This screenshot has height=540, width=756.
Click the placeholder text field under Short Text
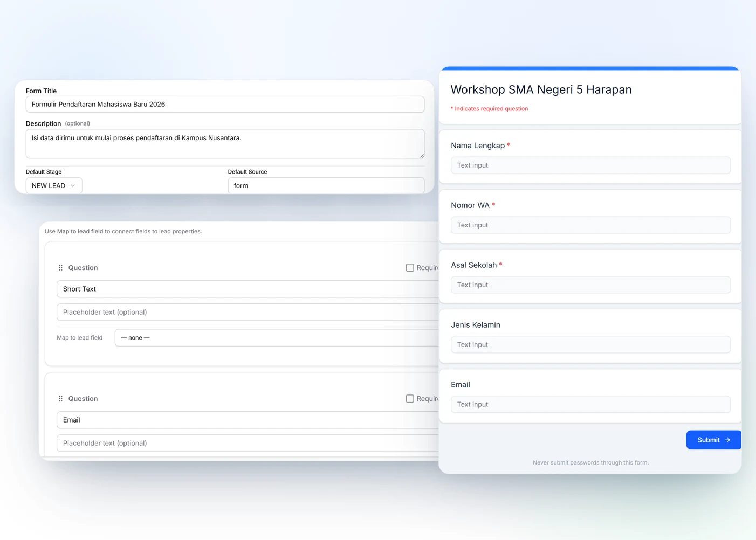(x=248, y=312)
